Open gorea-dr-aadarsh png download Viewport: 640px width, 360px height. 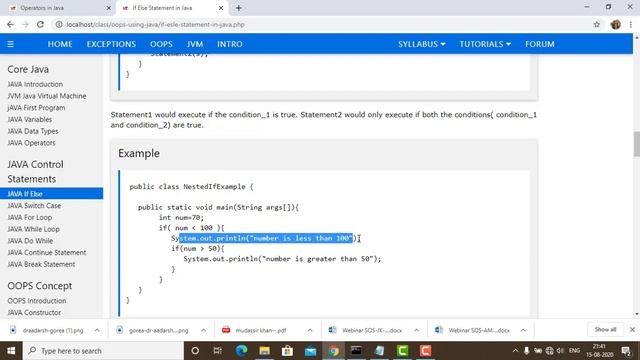click(154, 330)
